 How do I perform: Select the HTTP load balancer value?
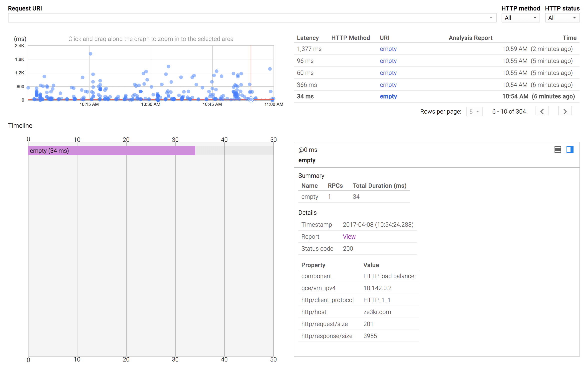[390, 276]
